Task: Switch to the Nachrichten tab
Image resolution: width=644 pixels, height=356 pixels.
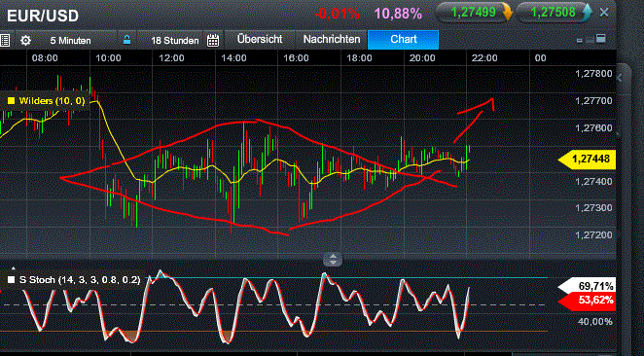Action: [332, 40]
